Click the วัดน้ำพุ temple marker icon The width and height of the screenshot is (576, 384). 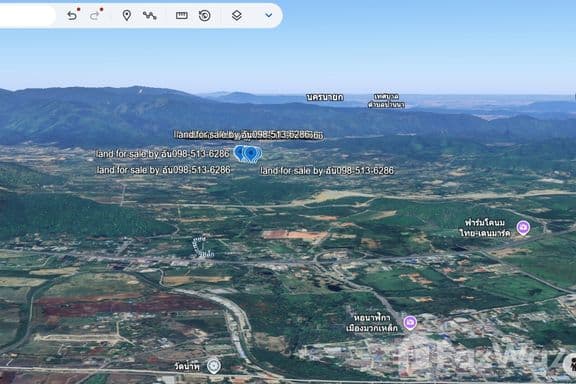pos(214,366)
